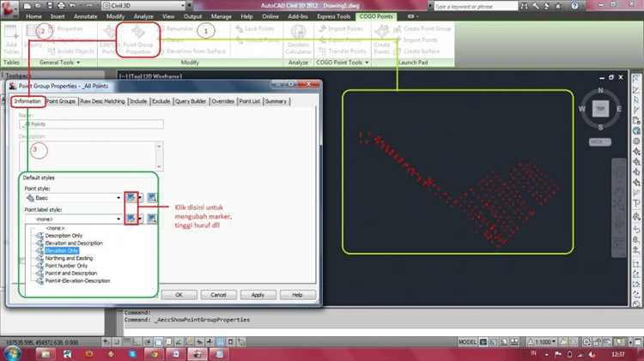Screen dimensions: 644x361
Task: Open the file explorer taskbar icon
Action: pos(46,353)
